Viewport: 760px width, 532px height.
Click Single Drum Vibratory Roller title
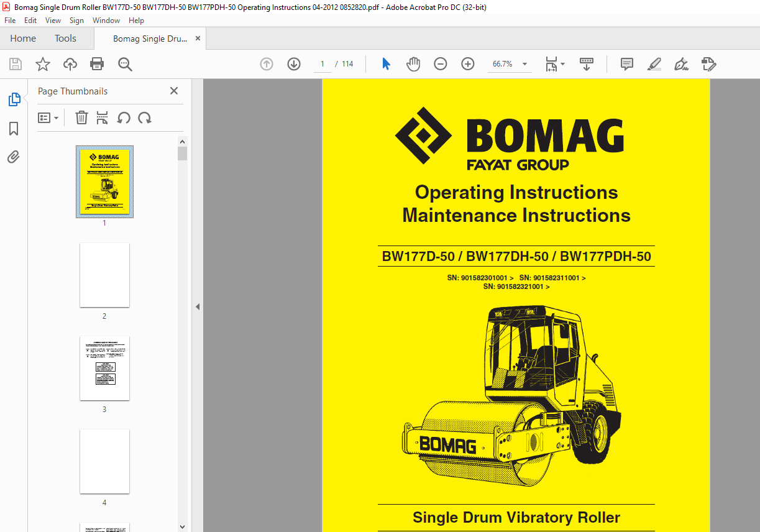[x=516, y=517]
